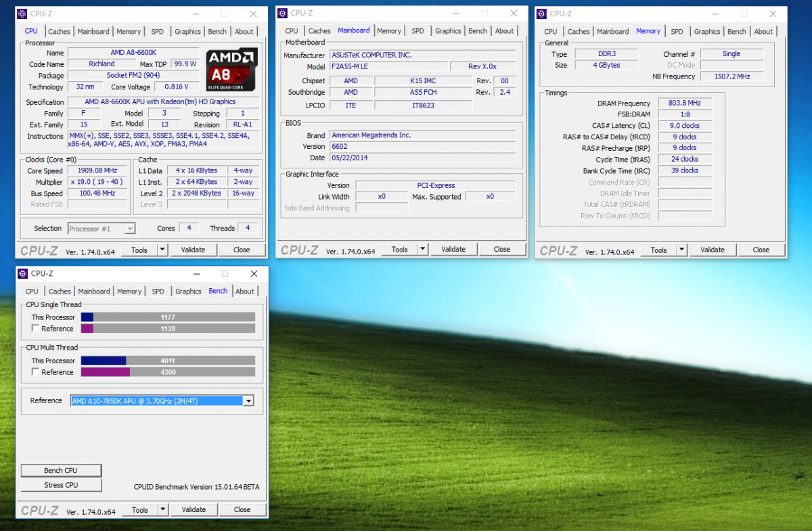
Task: Click Validate in the Memory window
Action: point(713,250)
